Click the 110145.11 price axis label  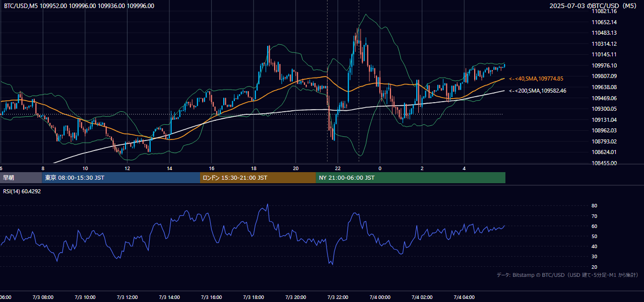(x=605, y=54)
